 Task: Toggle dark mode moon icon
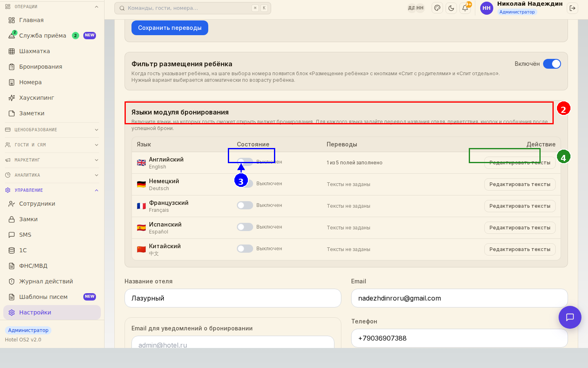click(x=451, y=8)
